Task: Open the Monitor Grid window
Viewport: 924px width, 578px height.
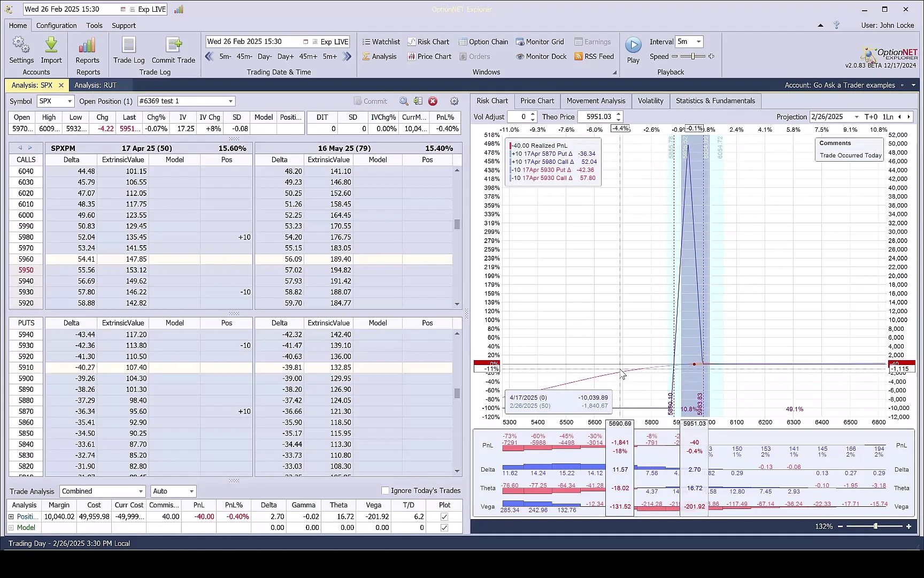Action: 540,42
